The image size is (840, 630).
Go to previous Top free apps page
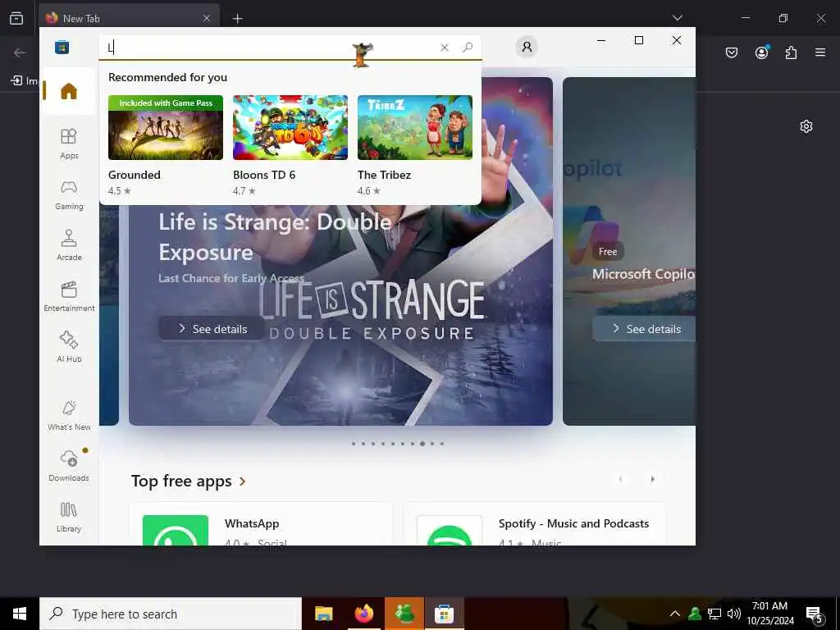pyautogui.click(x=620, y=479)
